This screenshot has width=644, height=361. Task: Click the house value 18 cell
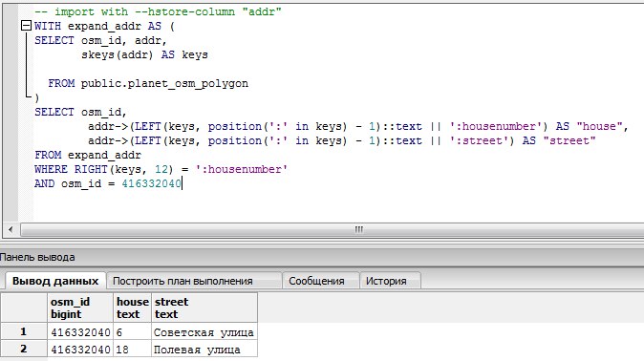click(x=132, y=350)
